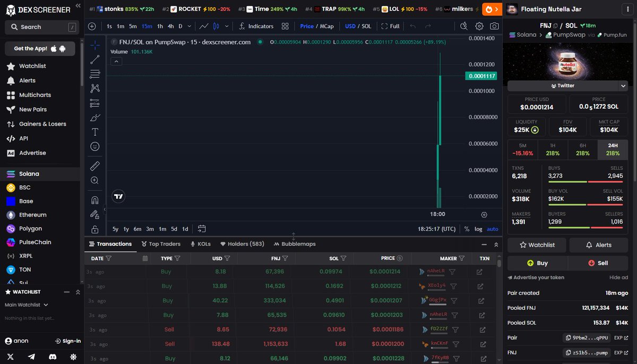Screen dimensions: 637x364
Task: Select the 5m timeframe
Action: tap(133, 26)
